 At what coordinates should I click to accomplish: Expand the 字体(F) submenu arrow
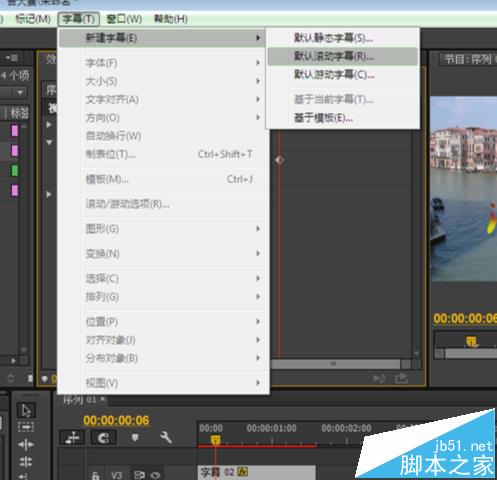[258, 63]
